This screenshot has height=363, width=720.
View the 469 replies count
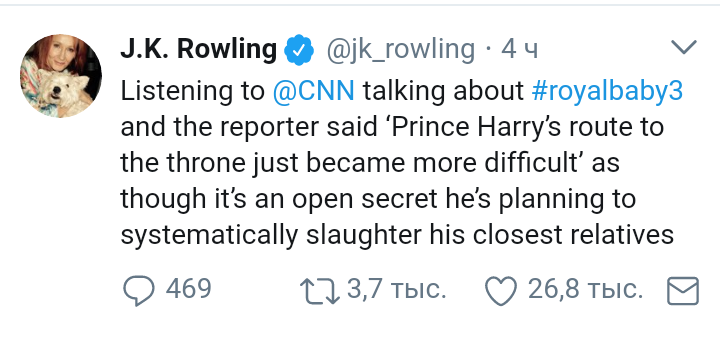[x=188, y=289]
